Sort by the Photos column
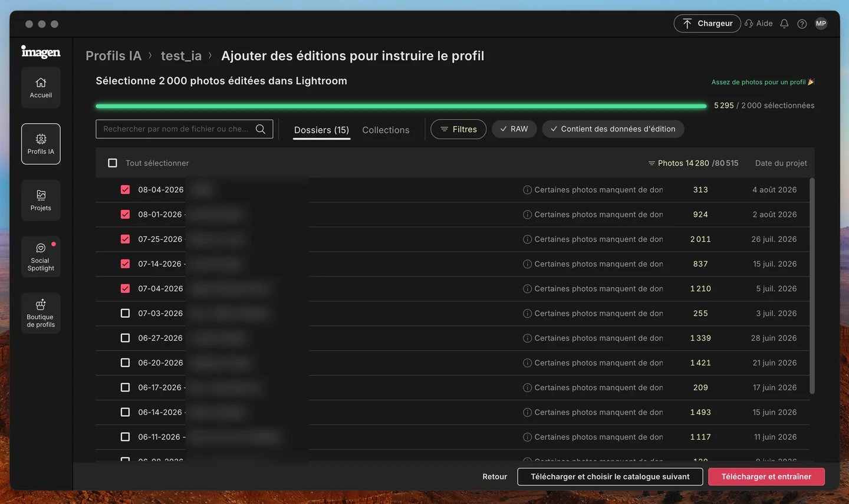849x504 pixels. point(693,163)
